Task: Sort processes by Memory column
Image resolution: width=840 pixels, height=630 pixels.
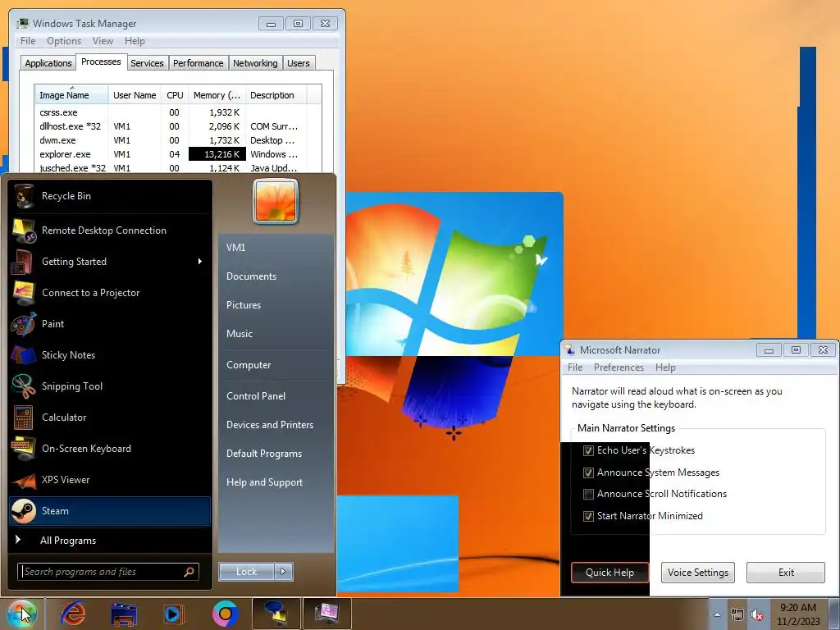Action: [217, 95]
